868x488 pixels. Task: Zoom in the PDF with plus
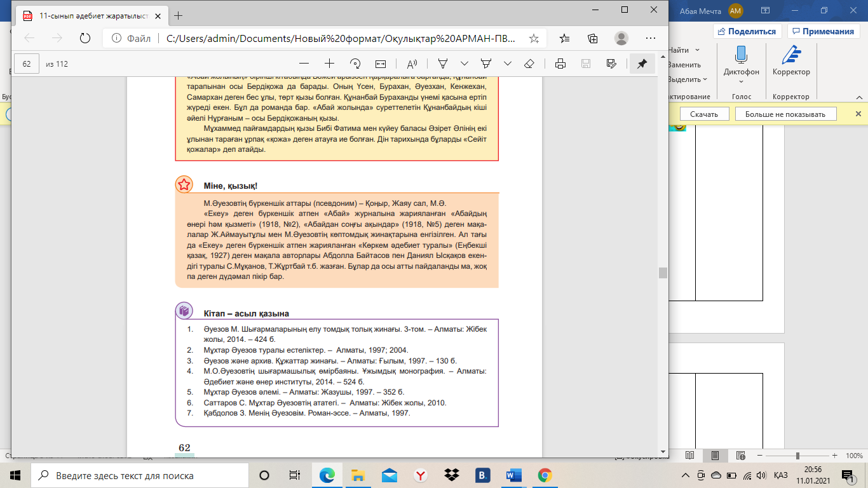tap(329, 64)
